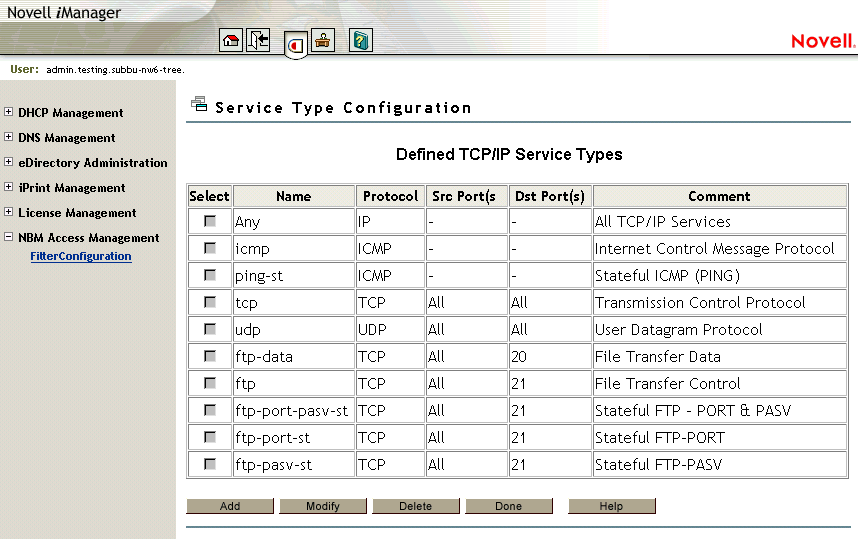Expand the iPrint Management section

[9, 187]
